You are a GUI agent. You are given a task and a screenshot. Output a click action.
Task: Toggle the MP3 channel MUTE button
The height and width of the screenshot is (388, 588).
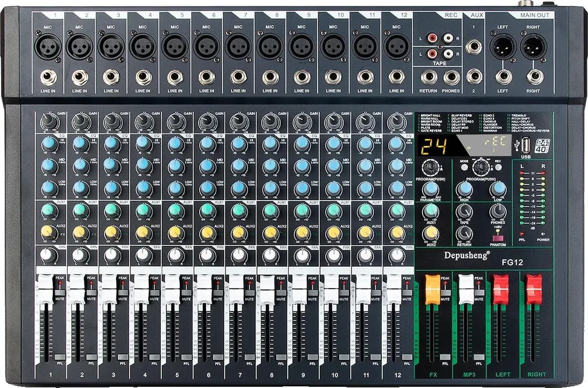(x=479, y=293)
